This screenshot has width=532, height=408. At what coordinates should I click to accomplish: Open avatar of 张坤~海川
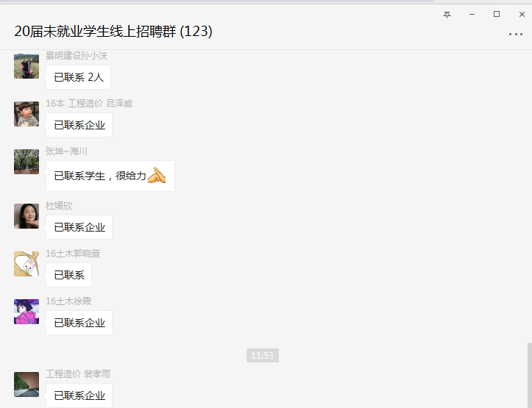coord(26,162)
